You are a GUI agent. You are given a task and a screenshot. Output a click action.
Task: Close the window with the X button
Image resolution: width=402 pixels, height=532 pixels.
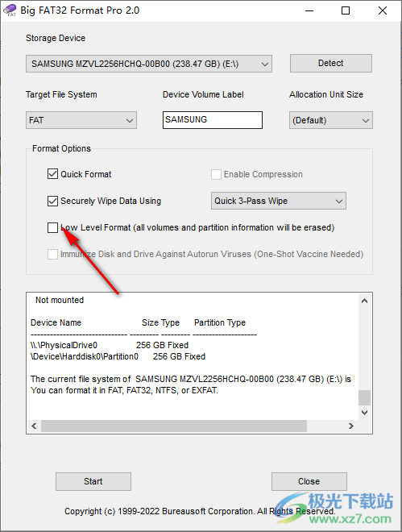click(383, 10)
